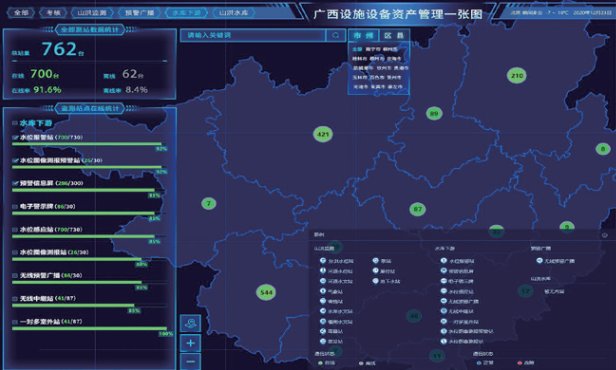Click the map locate position button
This screenshot has width=616, height=370.
point(191,323)
